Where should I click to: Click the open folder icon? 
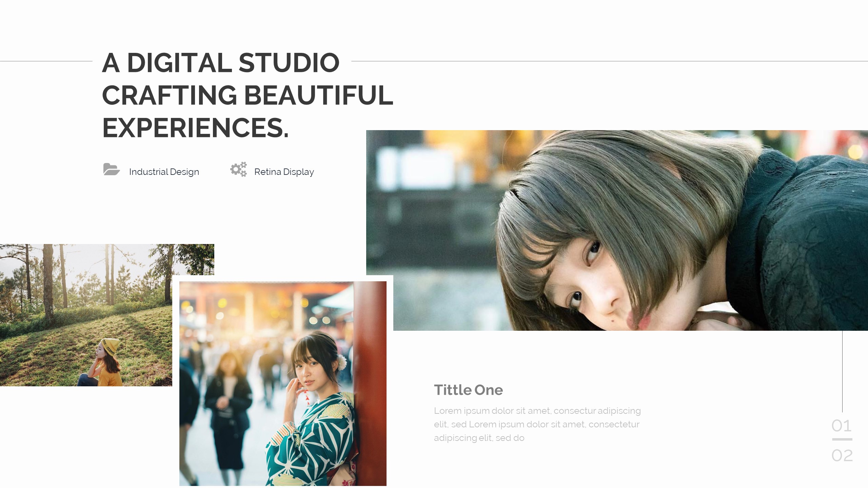tap(111, 169)
